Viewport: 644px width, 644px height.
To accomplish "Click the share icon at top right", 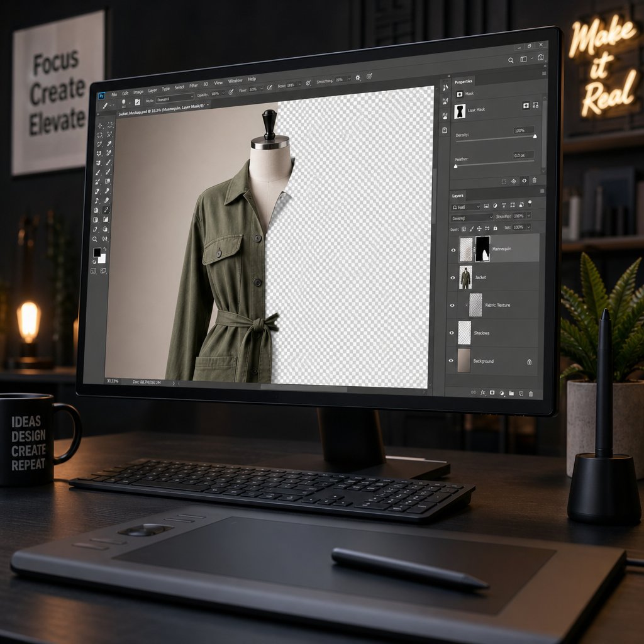I will click(x=540, y=57).
